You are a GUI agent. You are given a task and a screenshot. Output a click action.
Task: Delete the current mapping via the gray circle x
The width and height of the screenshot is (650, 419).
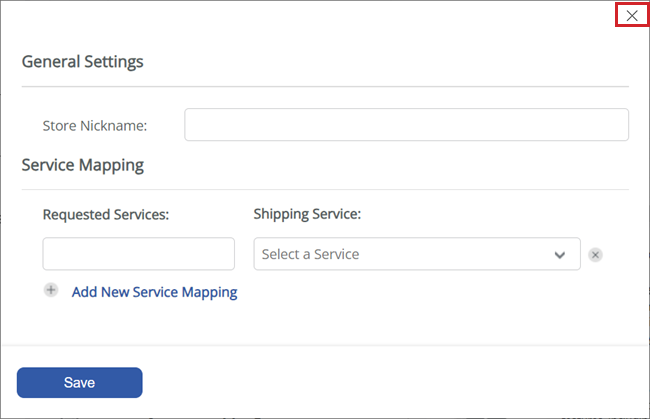(x=595, y=254)
